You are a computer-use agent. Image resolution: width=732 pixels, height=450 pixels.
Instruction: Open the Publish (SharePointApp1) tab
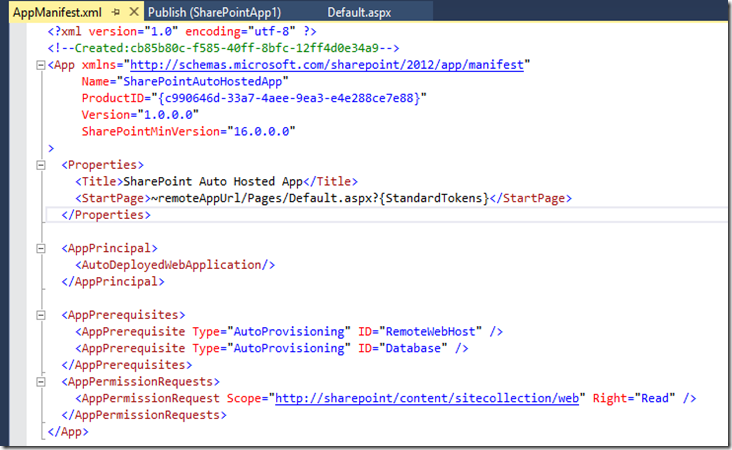[214, 12]
